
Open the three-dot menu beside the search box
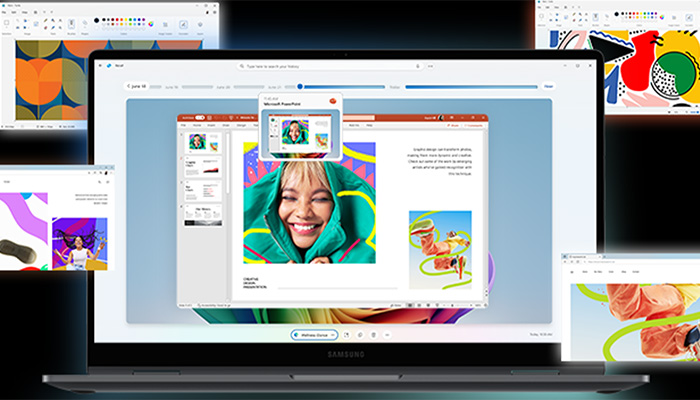coord(430,66)
